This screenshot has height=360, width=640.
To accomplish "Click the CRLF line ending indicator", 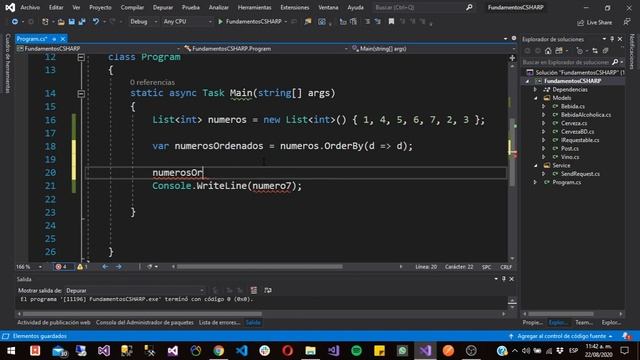I will pyautogui.click(x=506, y=267).
